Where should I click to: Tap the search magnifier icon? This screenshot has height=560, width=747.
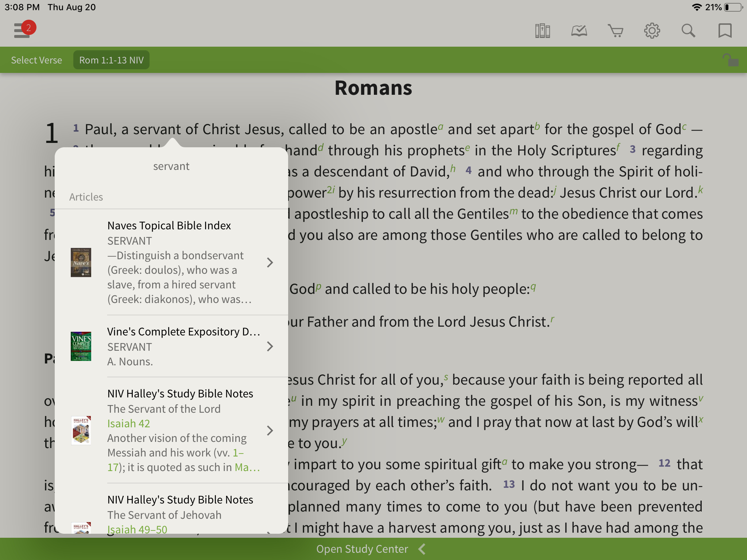(x=688, y=31)
